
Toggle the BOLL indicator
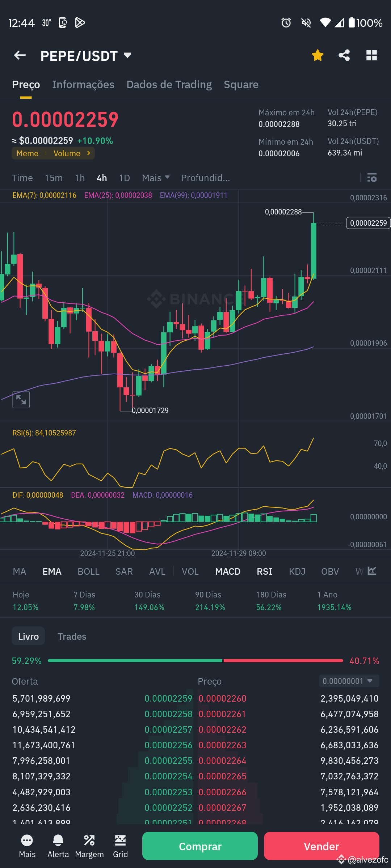(x=88, y=571)
